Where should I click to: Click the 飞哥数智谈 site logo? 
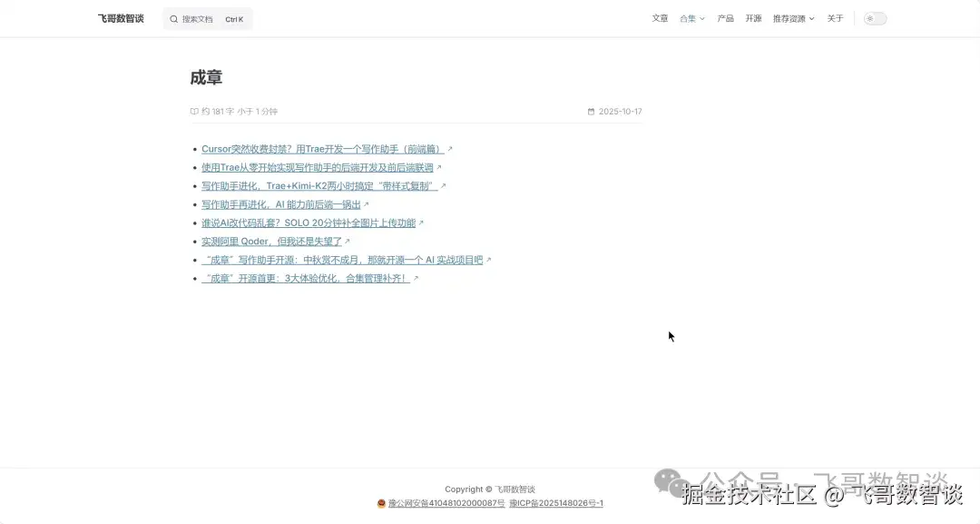click(x=121, y=19)
